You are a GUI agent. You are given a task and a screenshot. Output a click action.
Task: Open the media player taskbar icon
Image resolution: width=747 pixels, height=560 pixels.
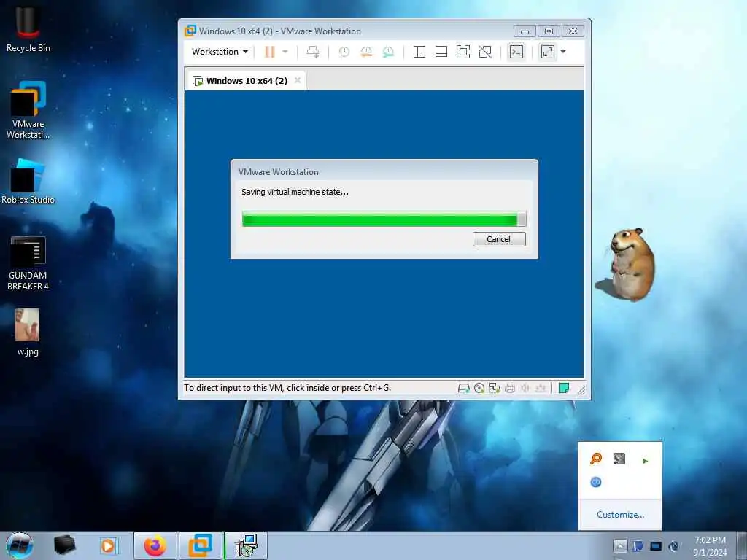[108, 545]
